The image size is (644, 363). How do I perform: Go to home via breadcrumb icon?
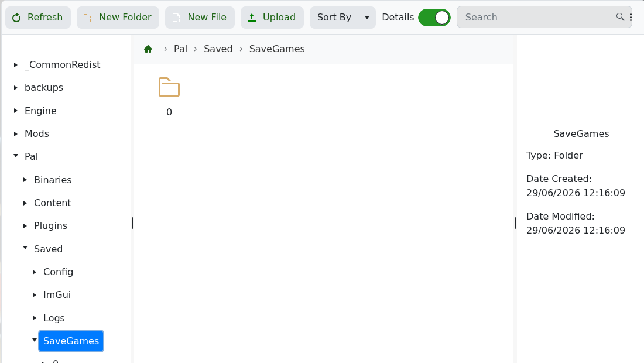148,49
